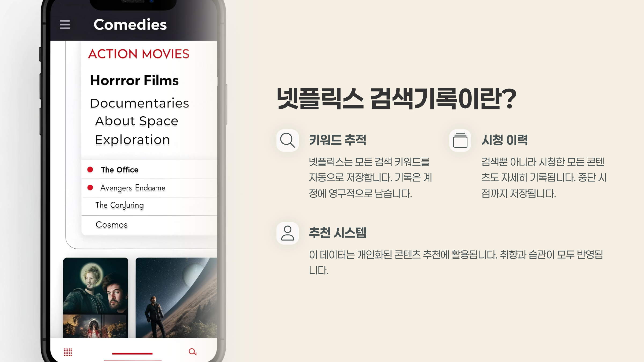
Task: Tap the red grid icon in bottom bar
Action: (68, 352)
